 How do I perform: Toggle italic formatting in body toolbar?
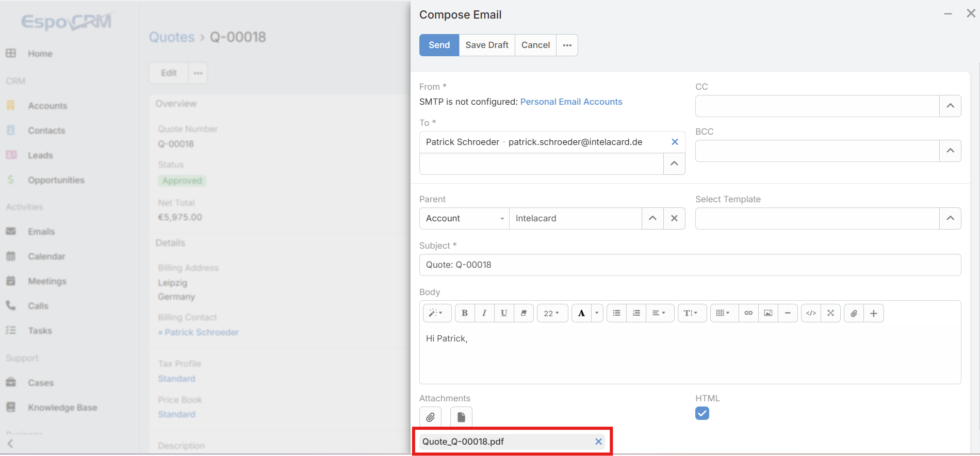point(484,313)
